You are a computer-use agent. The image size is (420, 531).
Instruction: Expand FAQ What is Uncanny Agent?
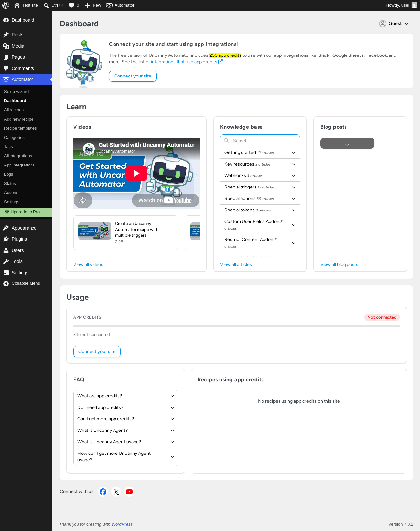(126, 431)
